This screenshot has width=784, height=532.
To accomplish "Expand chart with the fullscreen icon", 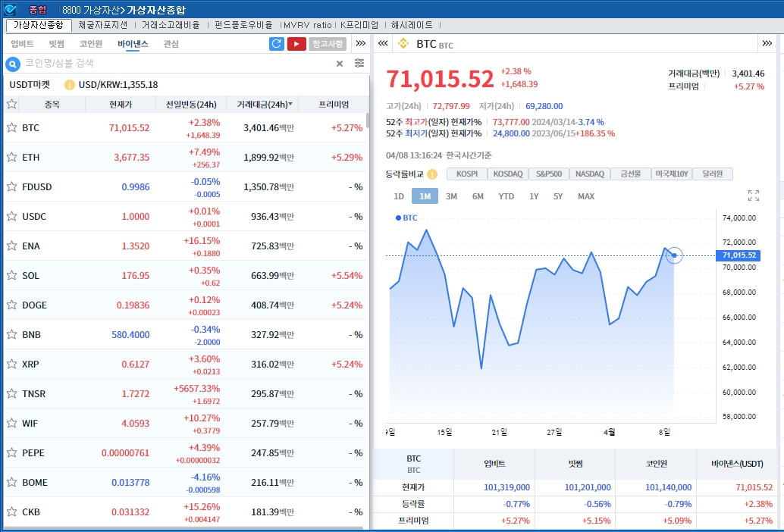I will click(x=753, y=196).
